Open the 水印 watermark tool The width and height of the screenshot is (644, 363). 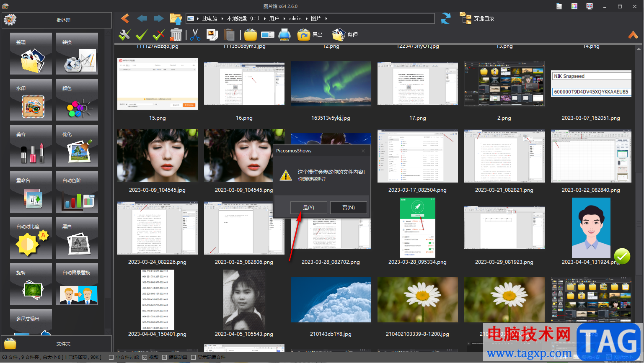coord(31,100)
